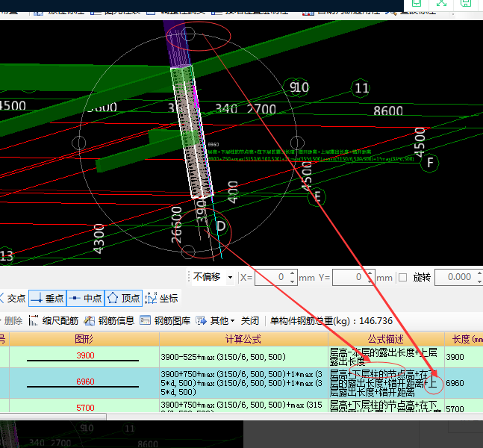This screenshot has width=483, height=448.
Task: Toggle the 中点 midpoint snap
Action: (85, 298)
